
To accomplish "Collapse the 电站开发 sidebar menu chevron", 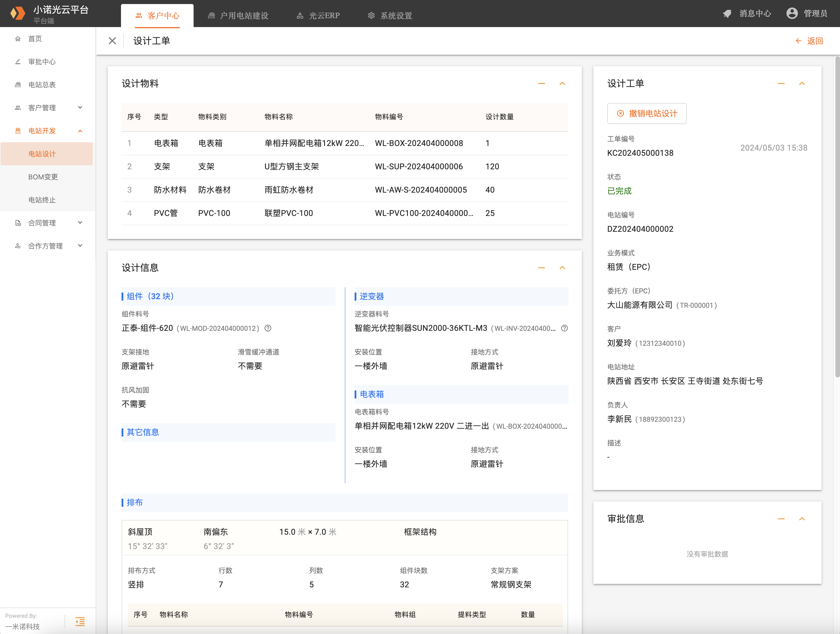I will pos(80,131).
